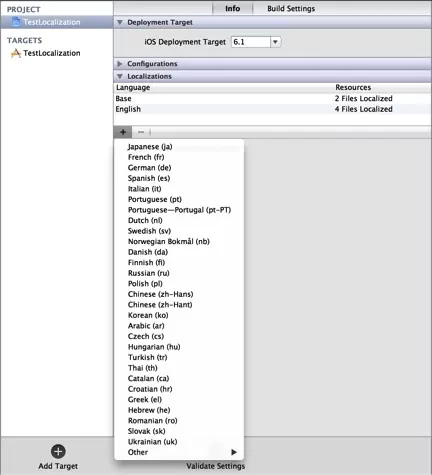Select the English localization row

[272, 109]
